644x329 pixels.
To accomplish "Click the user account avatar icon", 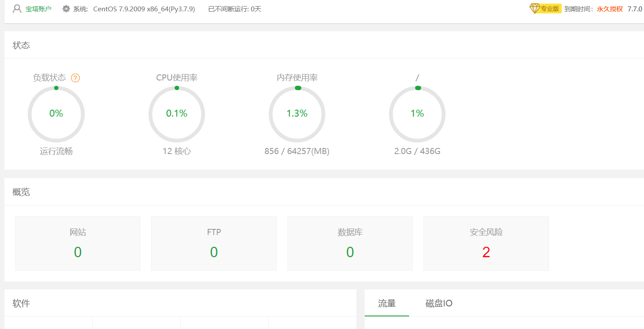I will (x=17, y=9).
